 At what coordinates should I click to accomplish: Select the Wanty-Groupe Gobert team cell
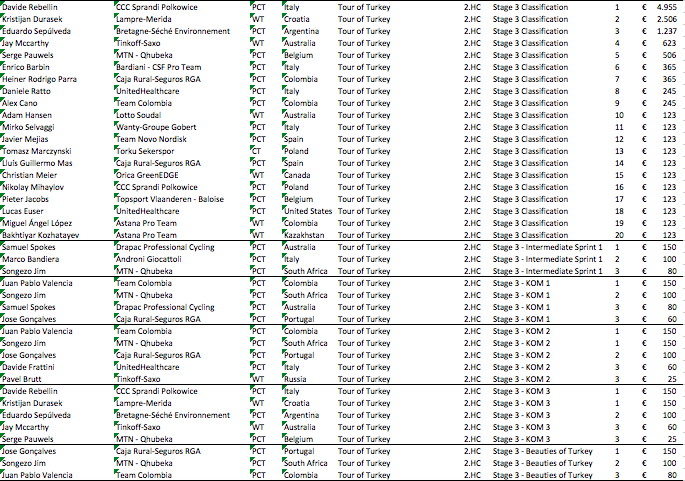156,127
